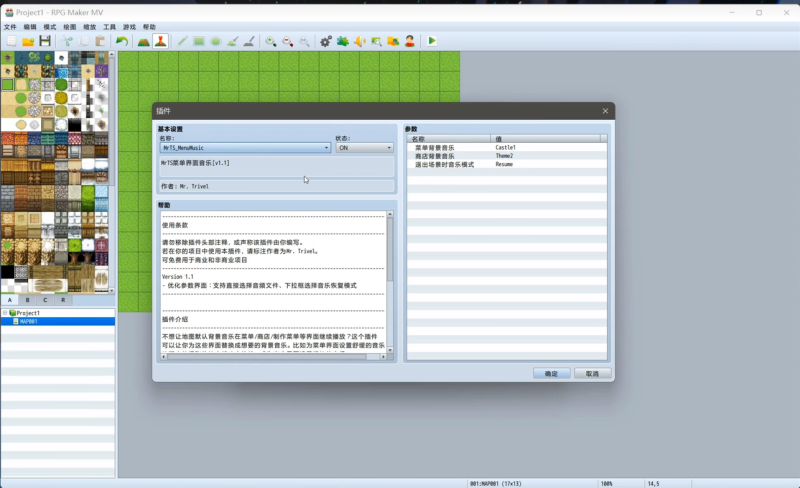The image size is (800, 488).
Task: Open the Event Searcher icon
Action: (x=377, y=41)
